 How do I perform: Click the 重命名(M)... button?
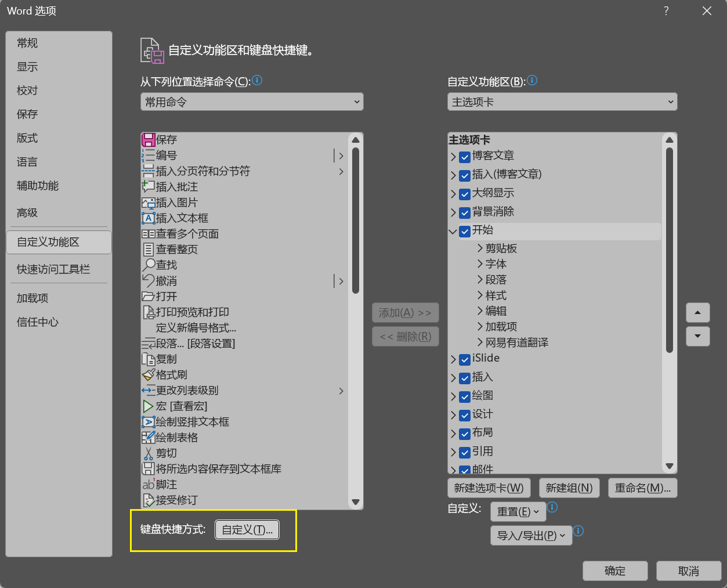click(643, 488)
